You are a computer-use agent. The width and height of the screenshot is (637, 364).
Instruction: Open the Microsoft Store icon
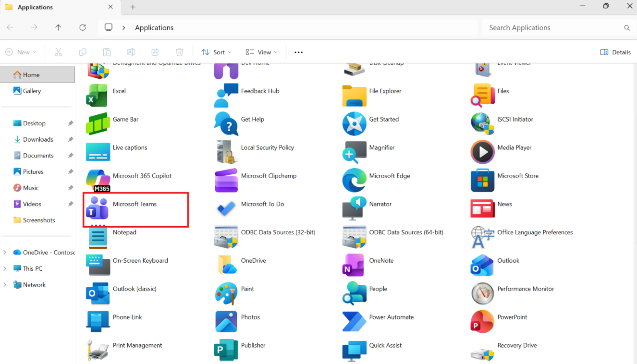click(482, 180)
